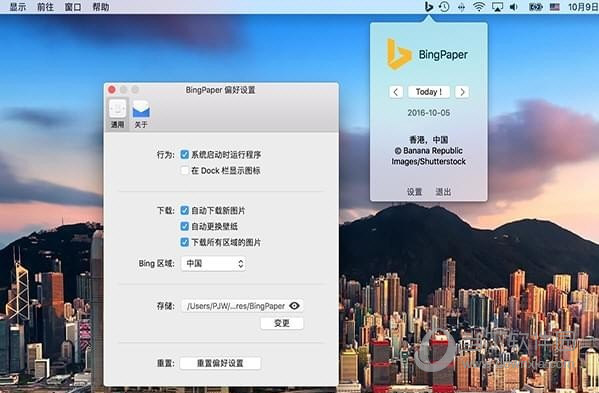
Task: Click the 香港，中国 location caption
Action: (429, 140)
